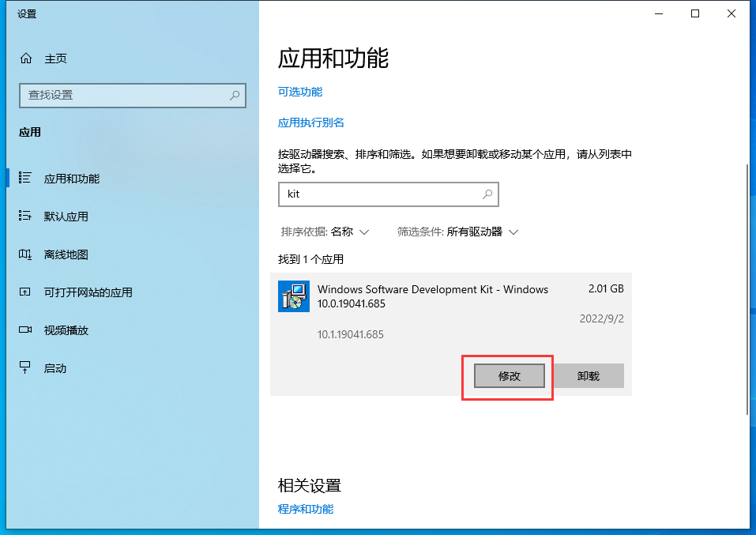
Task: Click the 启动 icon in sidebar
Action: 25,367
